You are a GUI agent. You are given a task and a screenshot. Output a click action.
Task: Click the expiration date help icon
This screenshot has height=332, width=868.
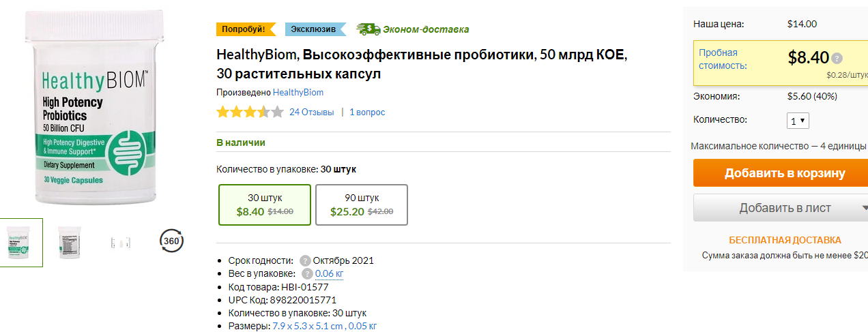point(305,260)
